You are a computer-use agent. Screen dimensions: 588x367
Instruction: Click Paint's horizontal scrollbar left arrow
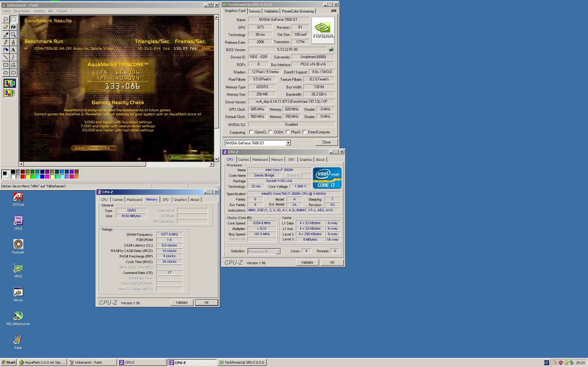21,164
